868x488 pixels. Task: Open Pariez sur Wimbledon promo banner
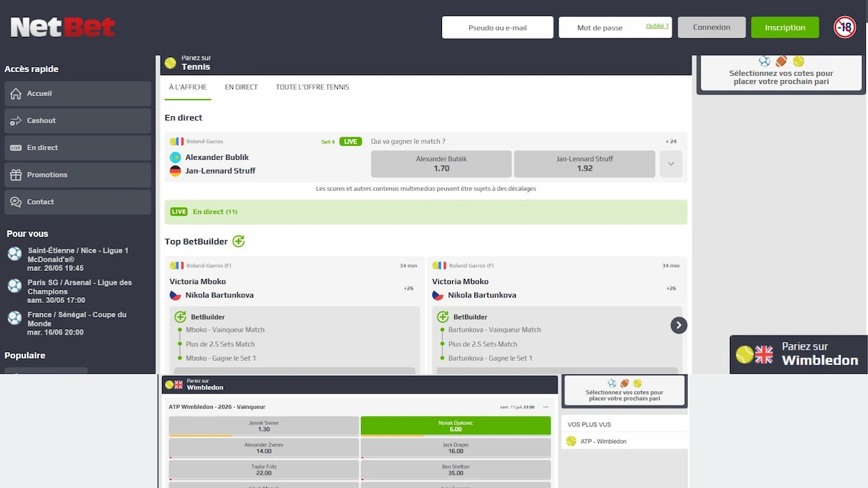point(799,354)
